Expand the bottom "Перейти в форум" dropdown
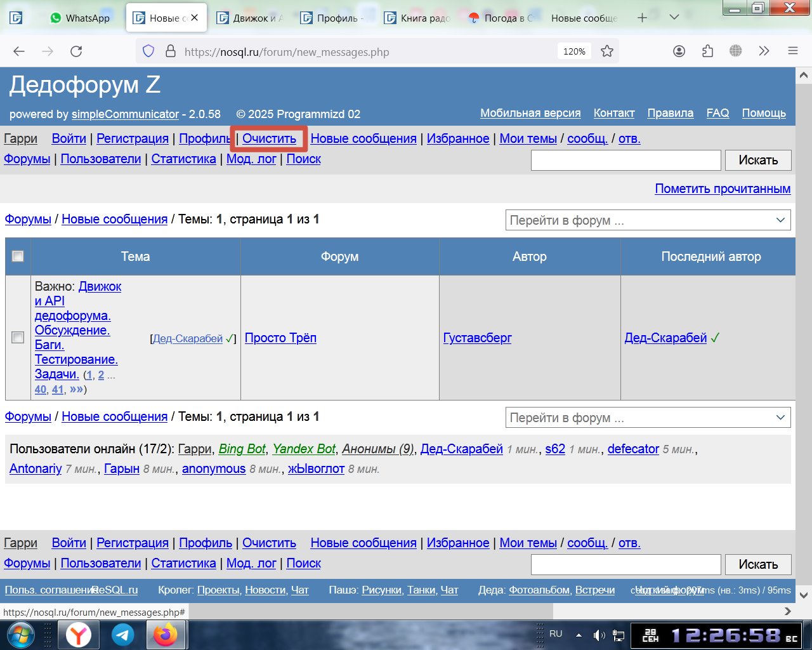This screenshot has width=812, height=650. [648, 418]
